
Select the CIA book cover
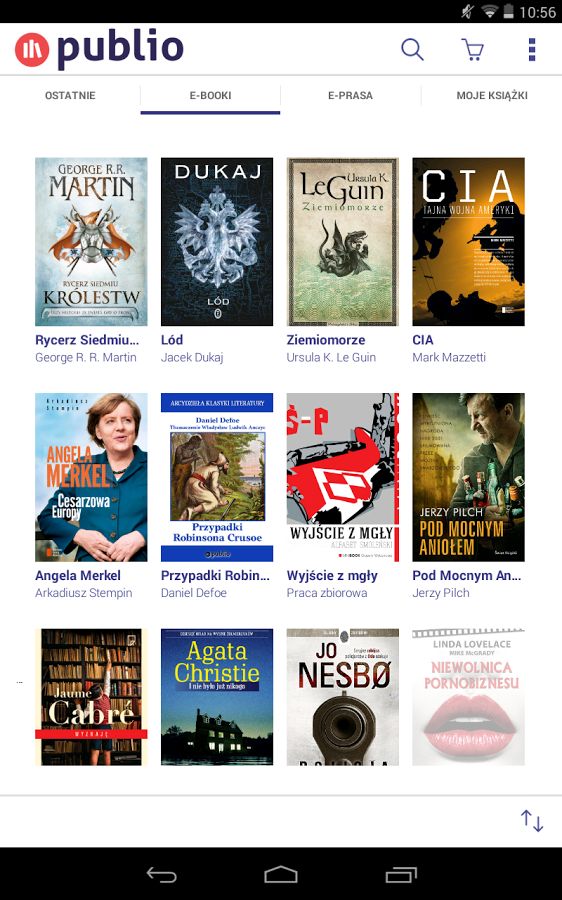click(x=468, y=242)
